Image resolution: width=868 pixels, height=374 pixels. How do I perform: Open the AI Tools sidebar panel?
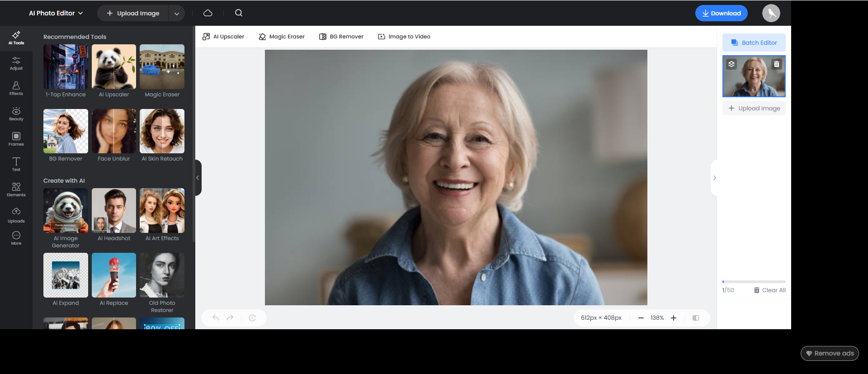16,38
